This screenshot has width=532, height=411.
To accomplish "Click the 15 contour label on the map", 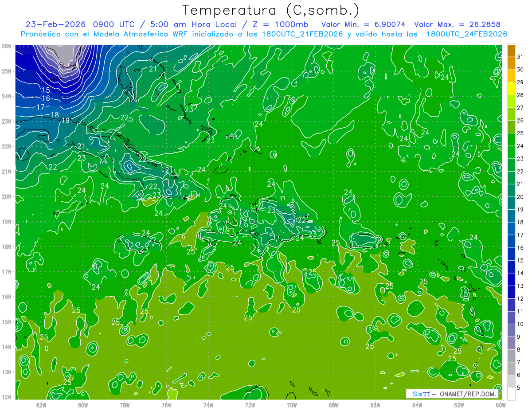I will point(46,90).
